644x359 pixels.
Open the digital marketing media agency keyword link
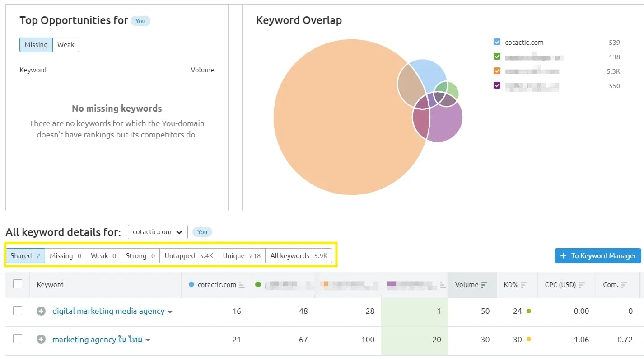pos(108,311)
